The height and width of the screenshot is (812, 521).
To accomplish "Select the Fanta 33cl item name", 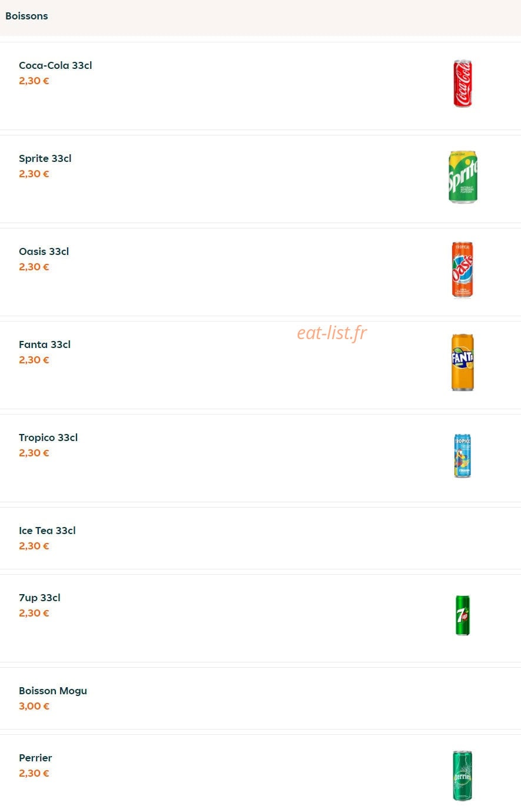I will tap(45, 344).
